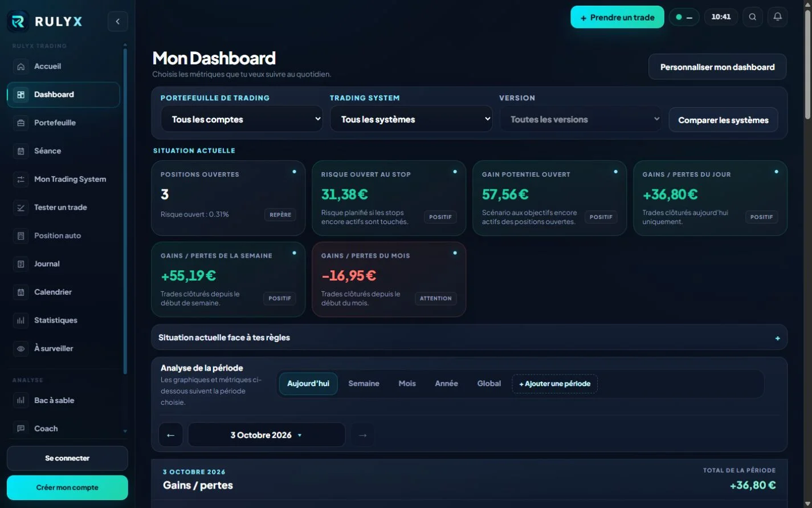Go to next day with right arrow
This screenshot has height=508, width=812.
362,435
